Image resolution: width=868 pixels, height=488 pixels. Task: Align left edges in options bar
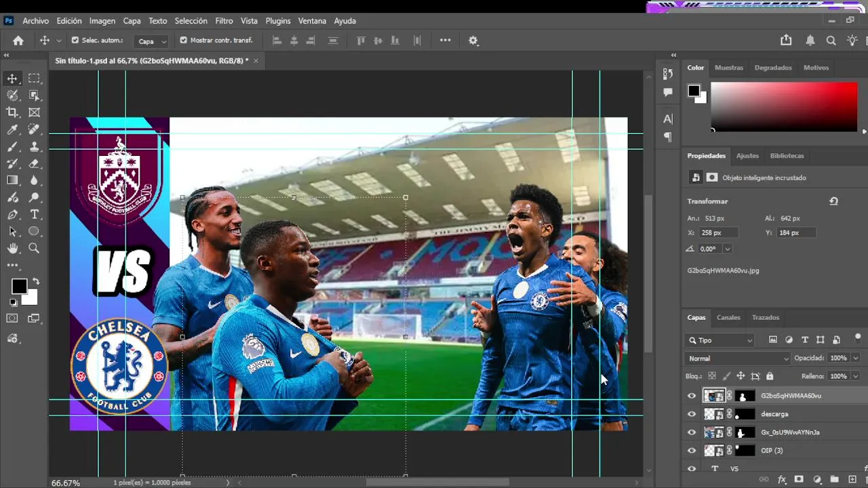coord(277,41)
